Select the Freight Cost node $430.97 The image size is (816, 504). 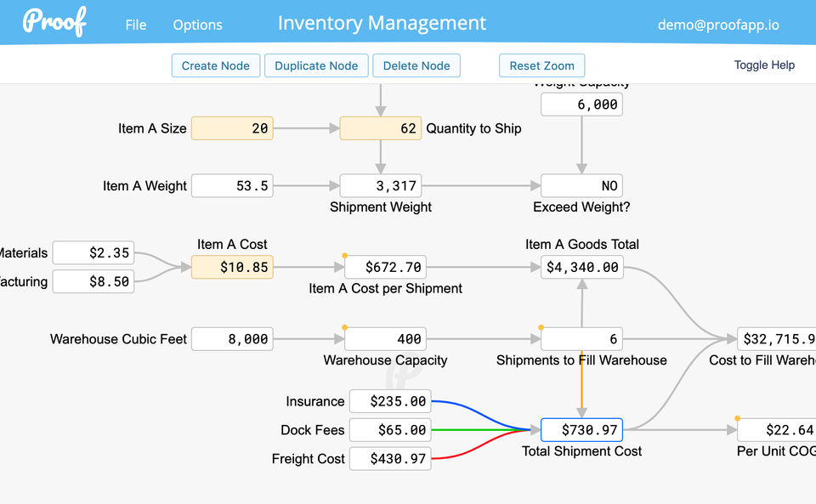coord(390,458)
